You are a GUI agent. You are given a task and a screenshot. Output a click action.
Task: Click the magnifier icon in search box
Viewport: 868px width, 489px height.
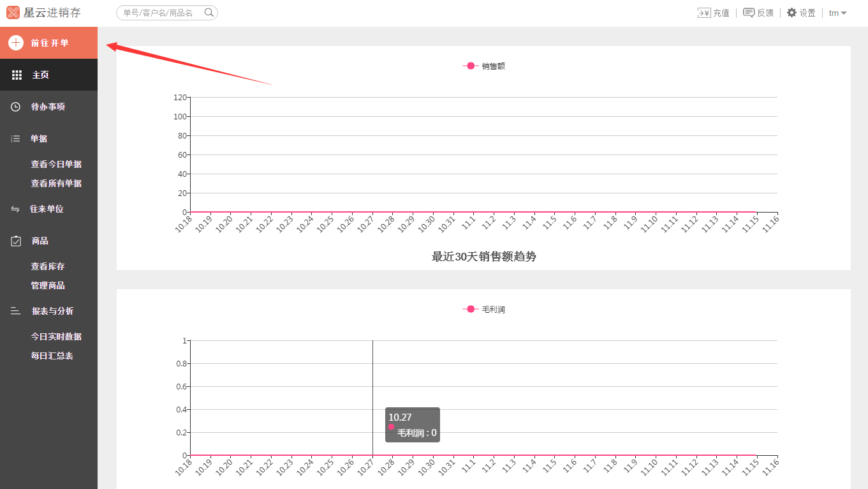[209, 12]
